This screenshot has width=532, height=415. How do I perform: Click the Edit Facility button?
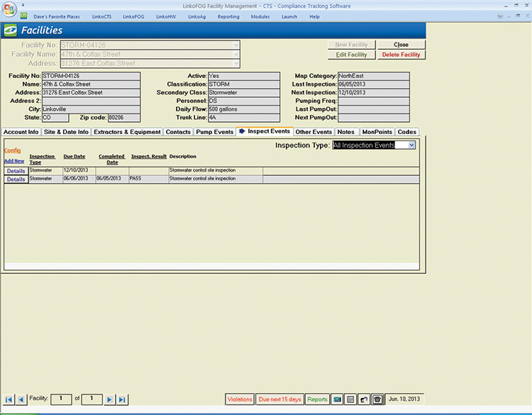click(351, 55)
